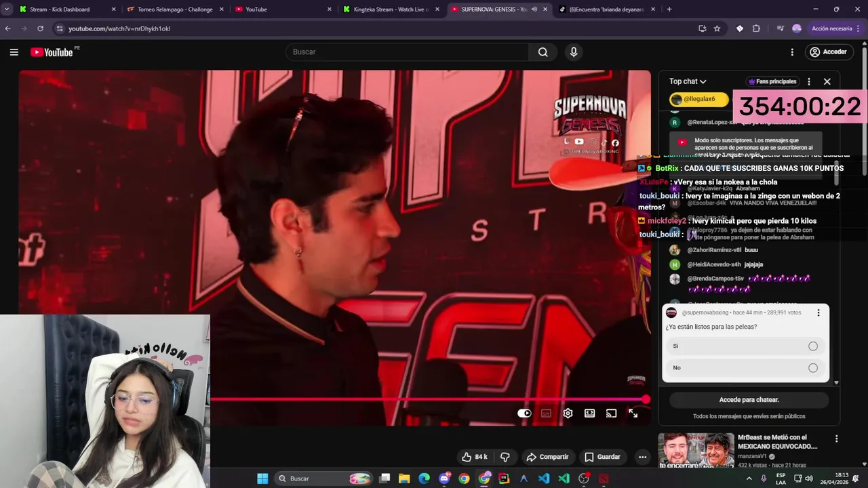This screenshot has width=868, height=488.
Task: Switch to Torneo Relampago Challonge tab
Action: 175,9
